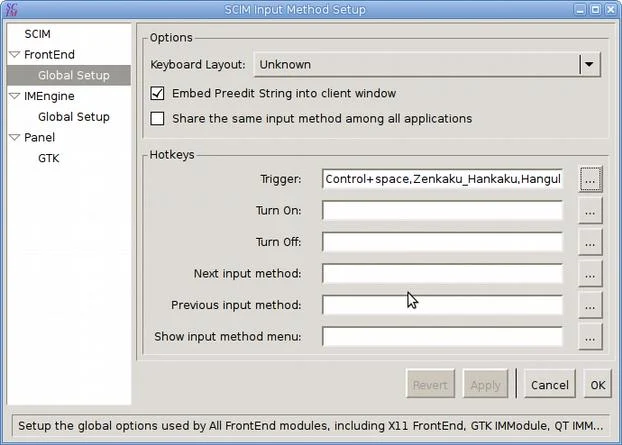Click the Turn On hotkey field
Screen dimensions: 622x445
pos(442,210)
